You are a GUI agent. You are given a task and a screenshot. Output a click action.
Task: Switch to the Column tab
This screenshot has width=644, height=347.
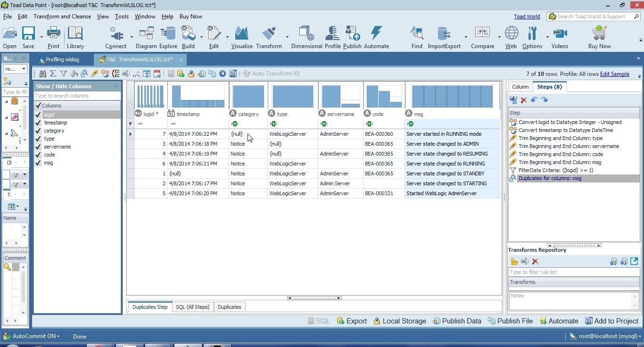520,87
